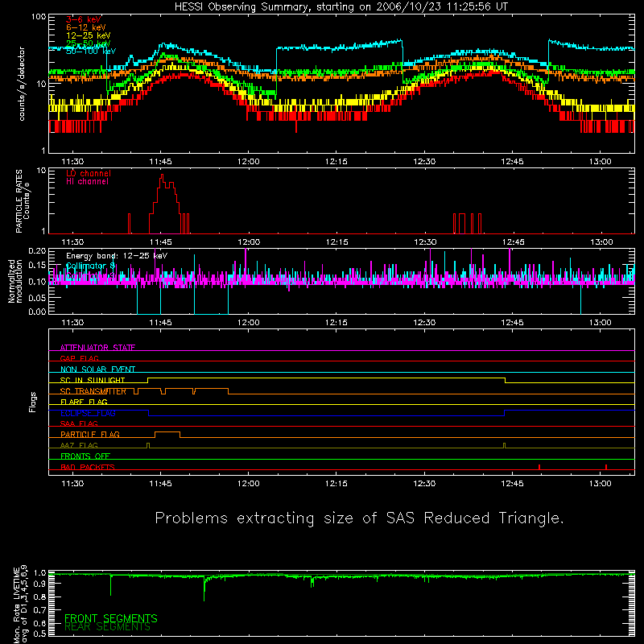This screenshot has width=644, height=644.
Task: Click the green 25-50 keV legend label
Action: [89, 43]
